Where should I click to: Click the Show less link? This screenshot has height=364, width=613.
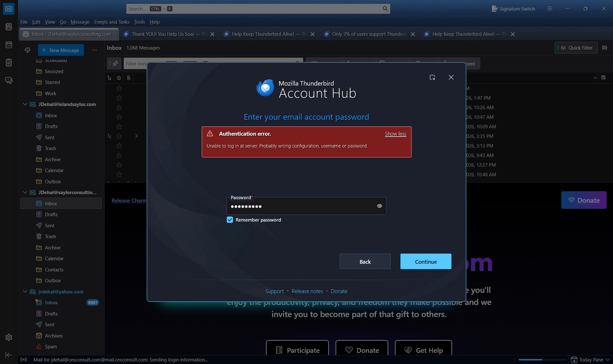(395, 134)
